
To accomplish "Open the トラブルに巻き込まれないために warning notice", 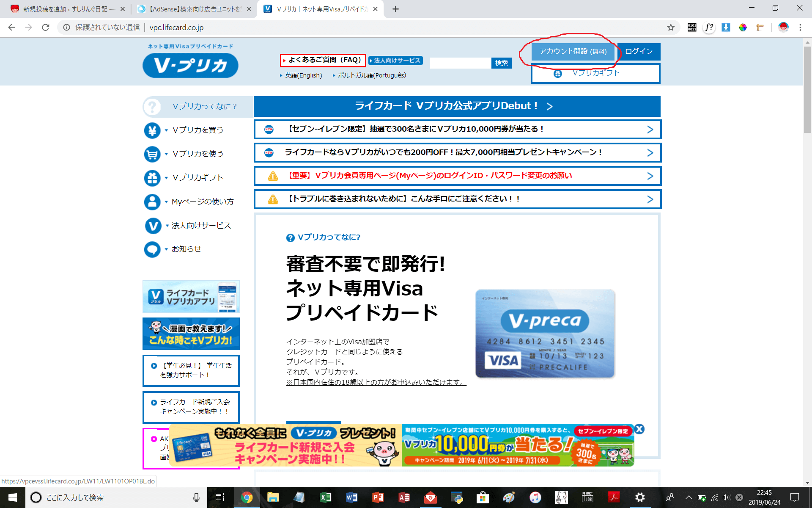I will tap(457, 199).
